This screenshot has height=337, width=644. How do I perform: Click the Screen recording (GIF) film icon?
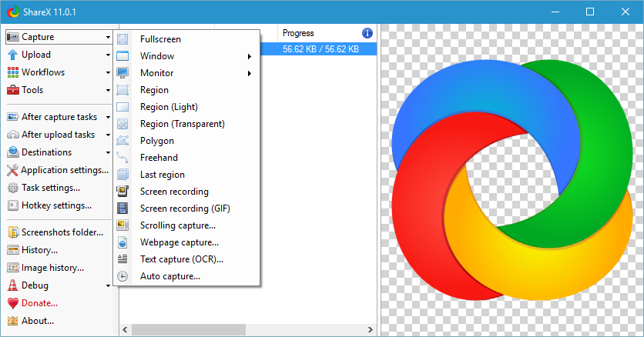click(122, 209)
